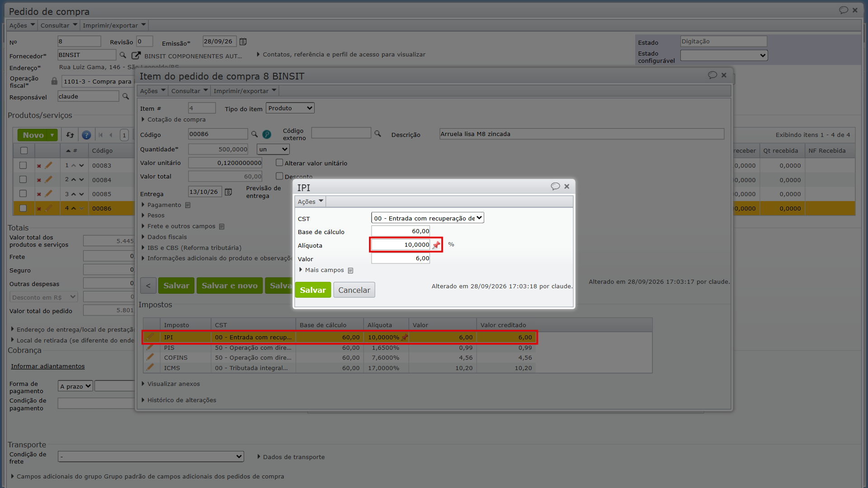Expand Histórico de alterações section
Screen dimensions: 868x488
pyautogui.click(x=179, y=400)
